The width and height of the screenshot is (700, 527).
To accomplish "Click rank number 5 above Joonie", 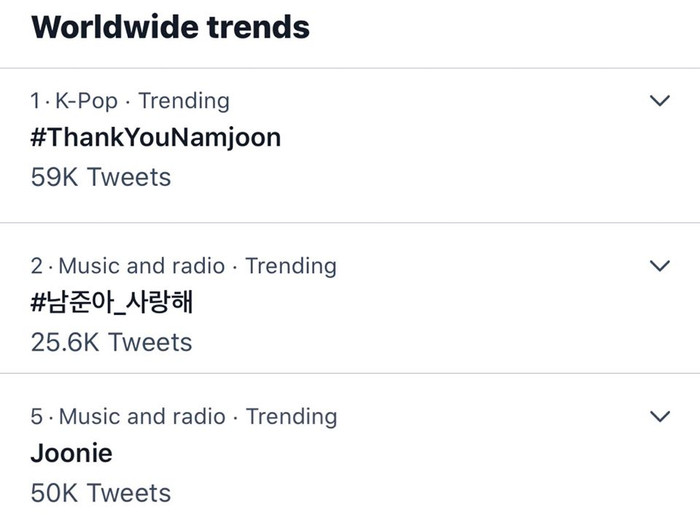I will (x=37, y=416).
